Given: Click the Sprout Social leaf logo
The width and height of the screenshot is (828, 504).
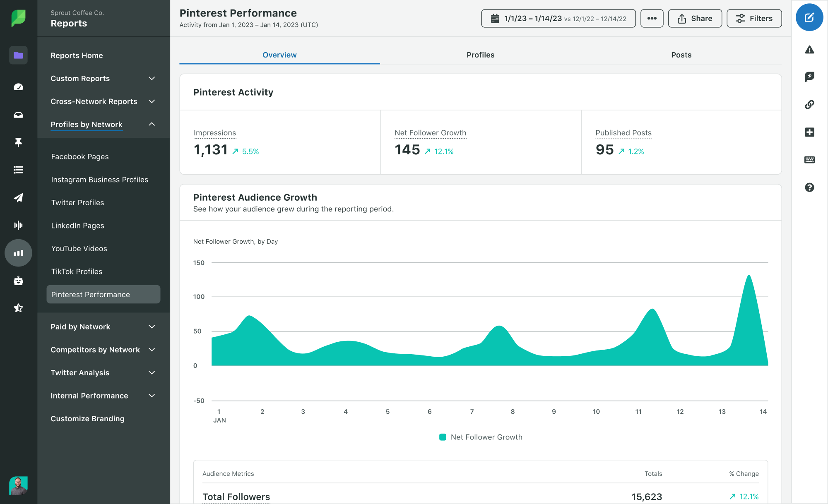Looking at the screenshot, I should (18, 18).
